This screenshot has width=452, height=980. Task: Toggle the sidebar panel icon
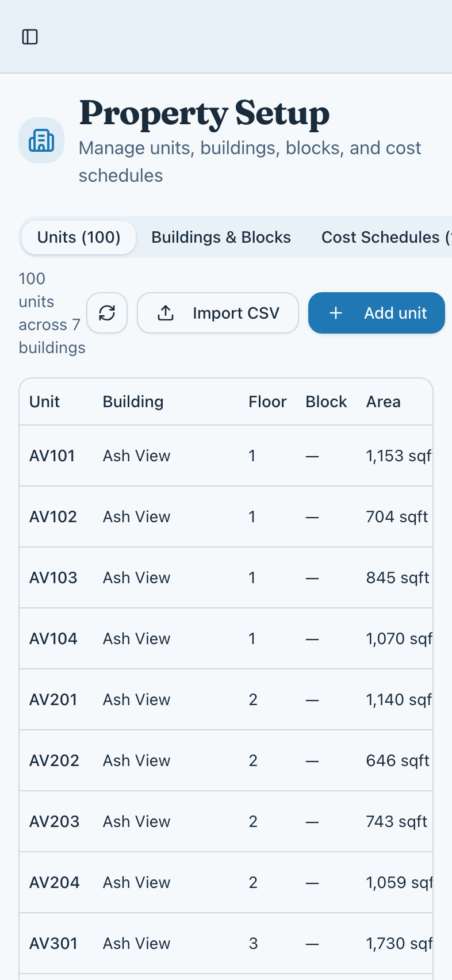(x=30, y=37)
